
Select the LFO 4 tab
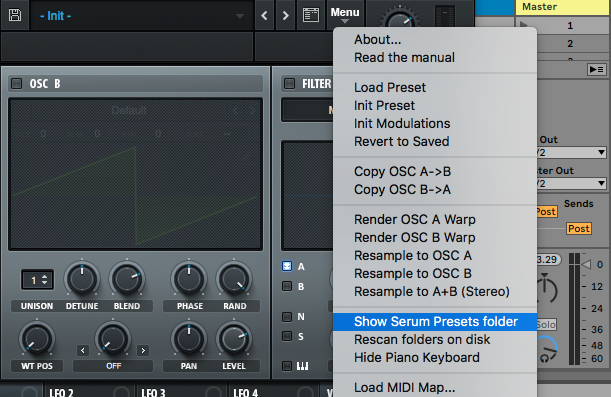273,391
